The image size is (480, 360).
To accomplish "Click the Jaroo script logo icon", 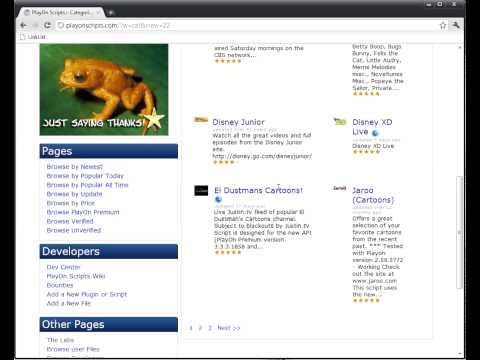I will coord(339,188).
